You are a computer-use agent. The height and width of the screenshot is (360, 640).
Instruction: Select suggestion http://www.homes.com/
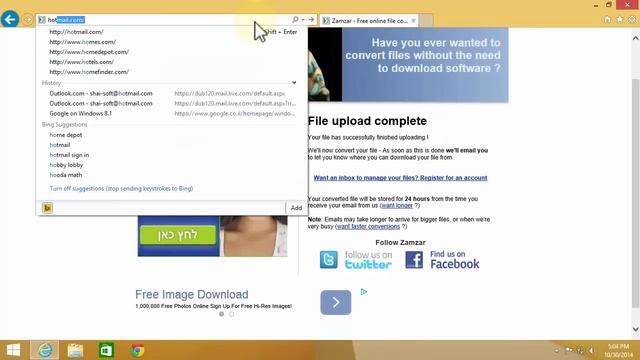82,42
